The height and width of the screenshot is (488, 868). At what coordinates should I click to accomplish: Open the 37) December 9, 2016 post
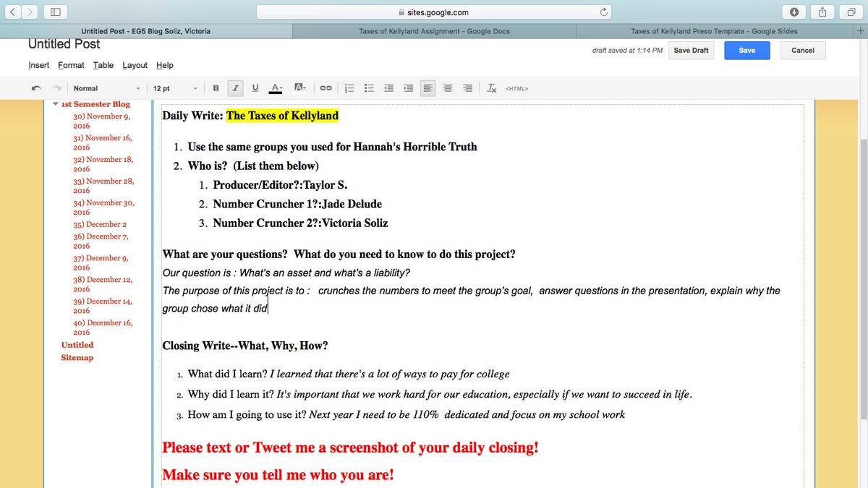pos(101,262)
